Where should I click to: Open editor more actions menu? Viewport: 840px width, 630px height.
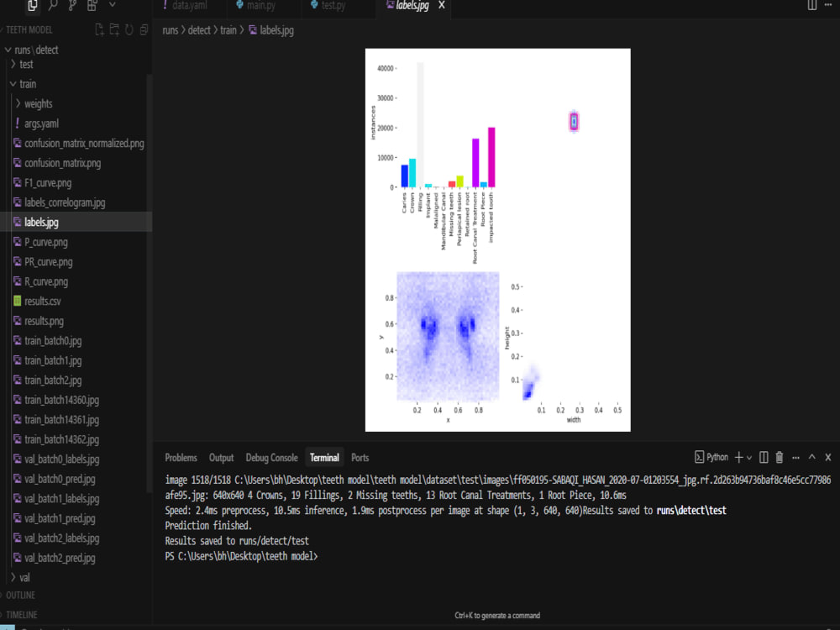(x=828, y=5)
